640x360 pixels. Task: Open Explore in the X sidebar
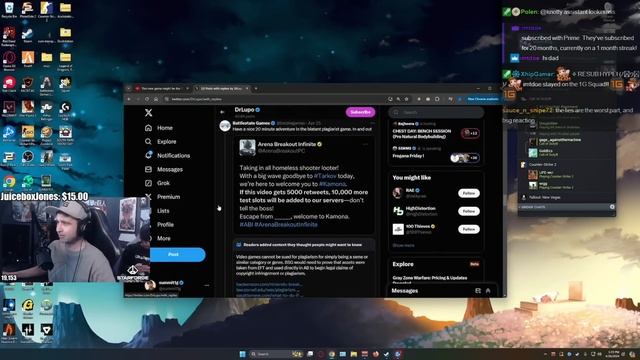pos(160,142)
